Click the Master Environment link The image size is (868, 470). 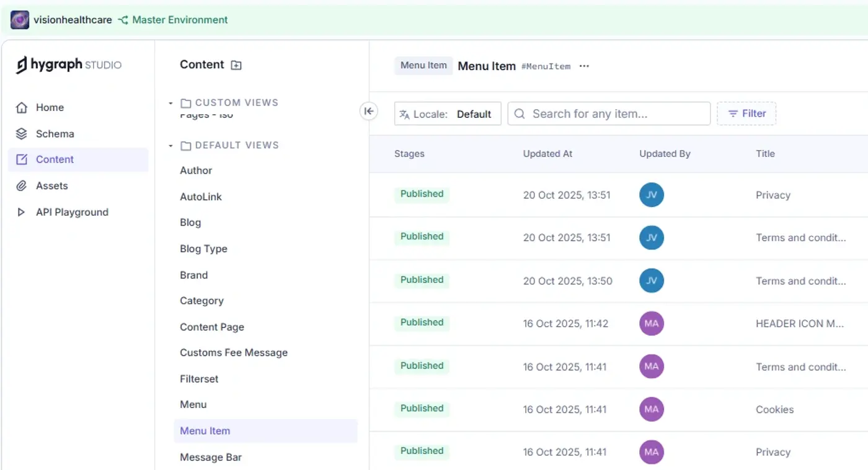click(180, 20)
